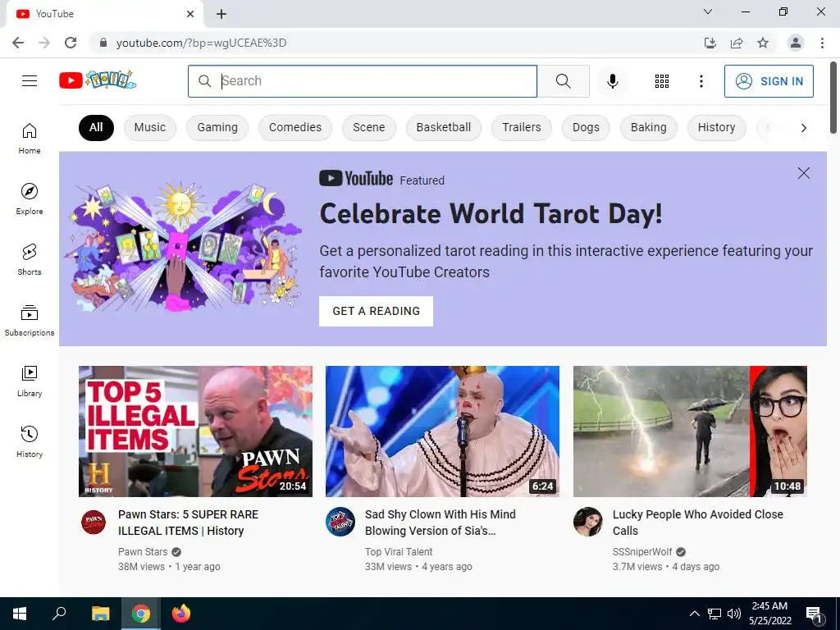Open Pawn Stars channel name link
Image resolution: width=840 pixels, height=630 pixels.
coord(143,552)
